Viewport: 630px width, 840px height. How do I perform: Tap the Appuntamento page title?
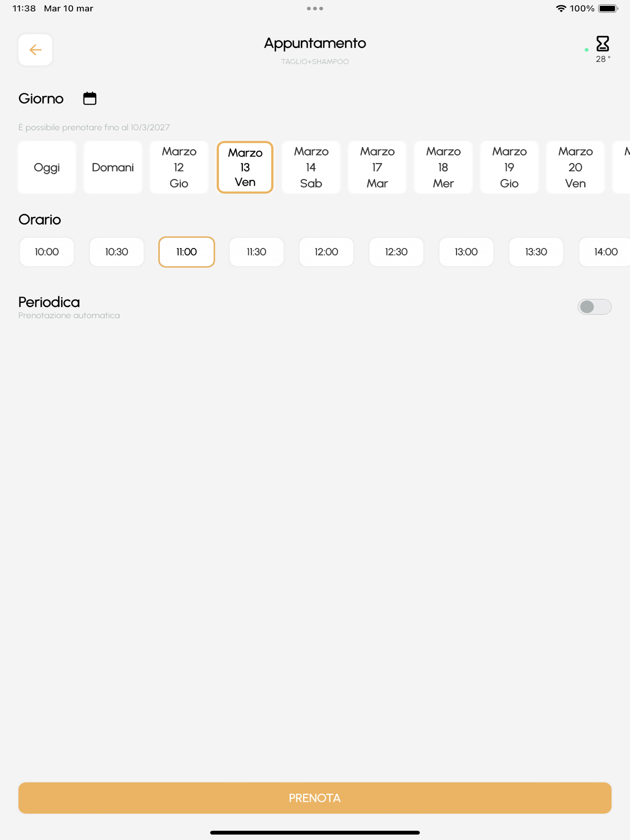(x=315, y=44)
